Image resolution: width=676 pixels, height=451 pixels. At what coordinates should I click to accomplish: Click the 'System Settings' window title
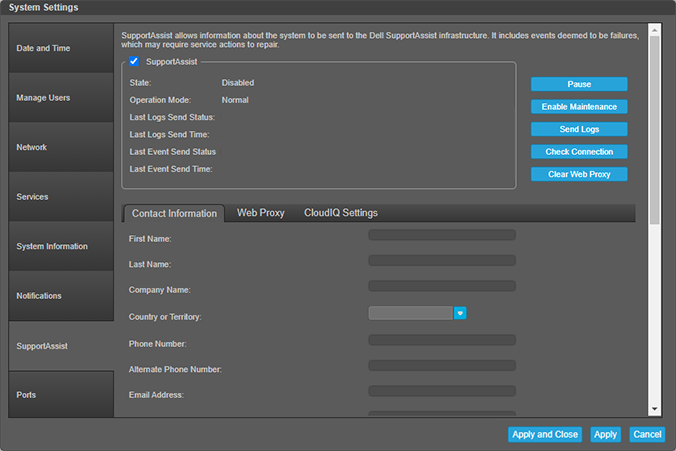[x=44, y=7]
